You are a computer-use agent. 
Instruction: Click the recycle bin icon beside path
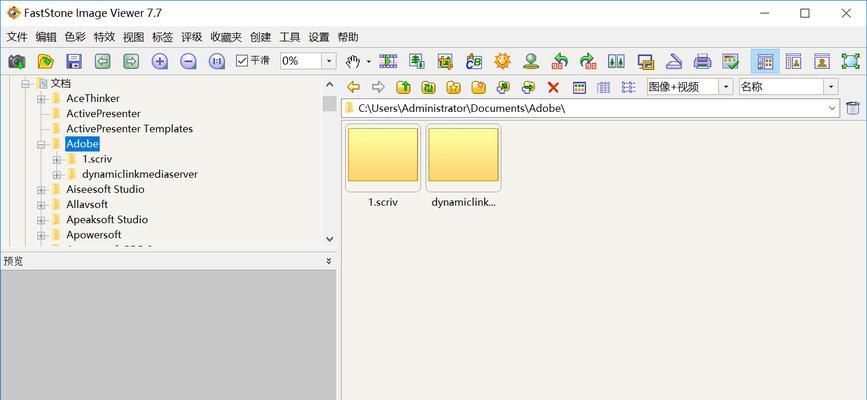pos(853,108)
